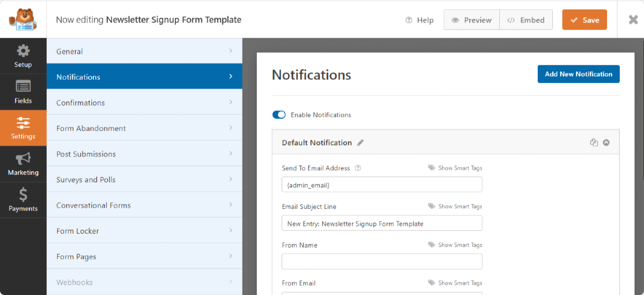The height and width of the screenshot is (295, 644).
Task: Click the WPForms bear mascot logo
Action: coord(23,19)
